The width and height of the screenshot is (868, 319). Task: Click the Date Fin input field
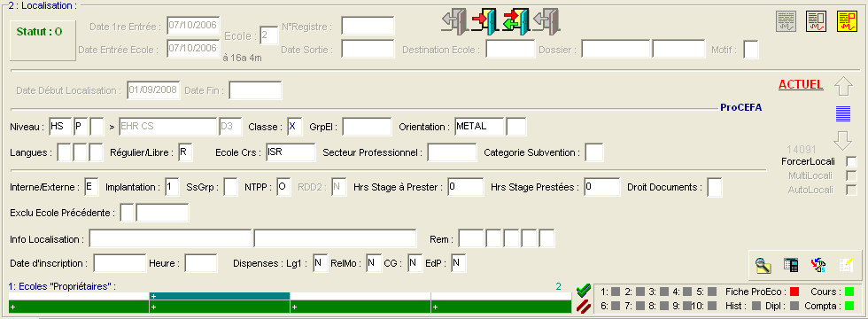255,90
